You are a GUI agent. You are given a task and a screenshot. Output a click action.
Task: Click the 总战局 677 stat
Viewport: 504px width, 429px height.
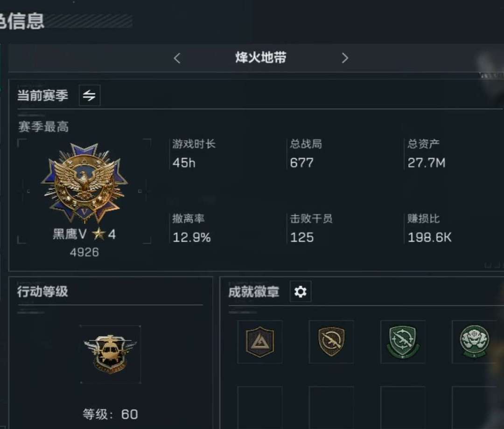pyautogui.click(x=306, y=154)
